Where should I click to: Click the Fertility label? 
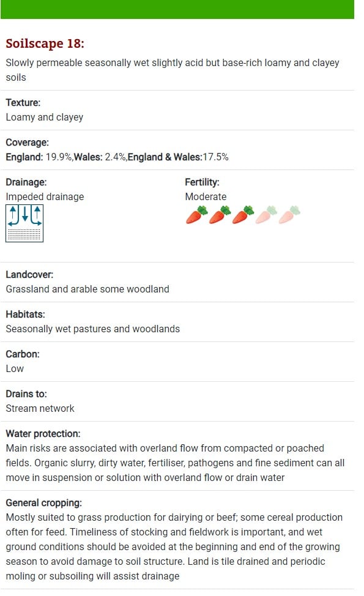coord(202,182)
